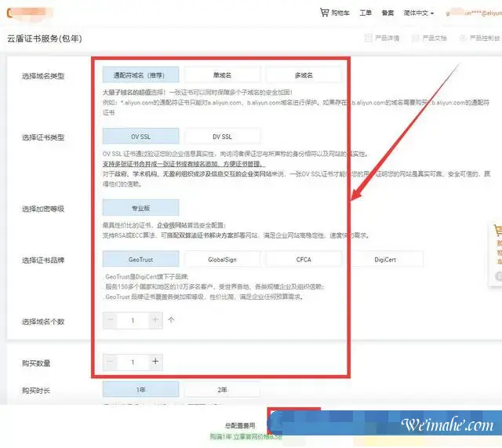Select 1年 purchase duration
The width and height of the screenshot is (502, 448).
140,389
